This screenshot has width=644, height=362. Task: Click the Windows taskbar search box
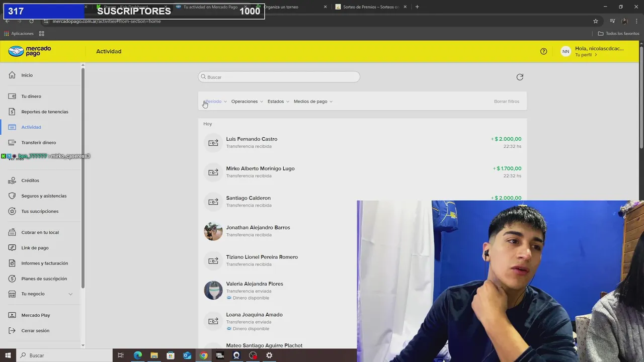tap(64, 355)
